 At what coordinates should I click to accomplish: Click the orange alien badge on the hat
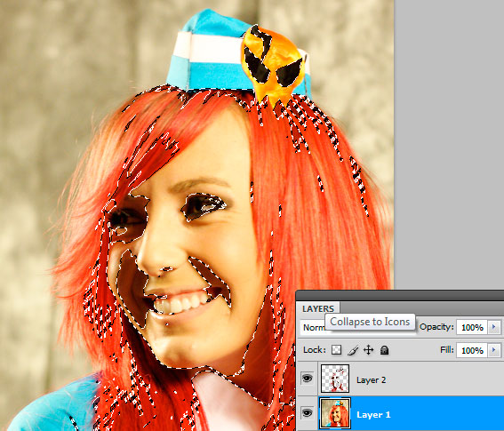[273, 64]
